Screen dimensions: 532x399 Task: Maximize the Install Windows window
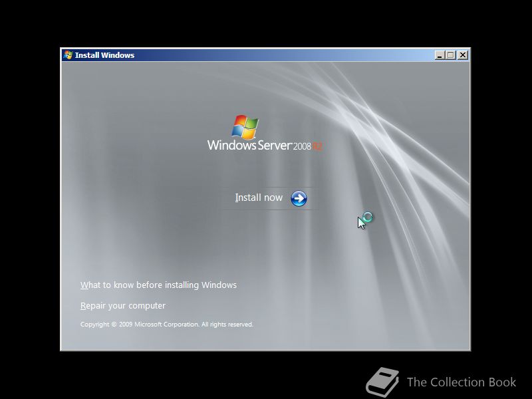coord(451,55)
